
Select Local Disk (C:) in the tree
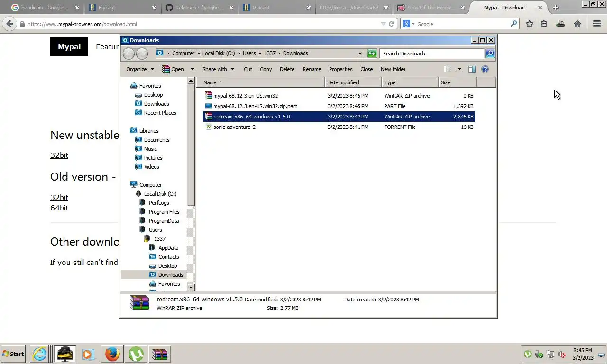[160, 194]
